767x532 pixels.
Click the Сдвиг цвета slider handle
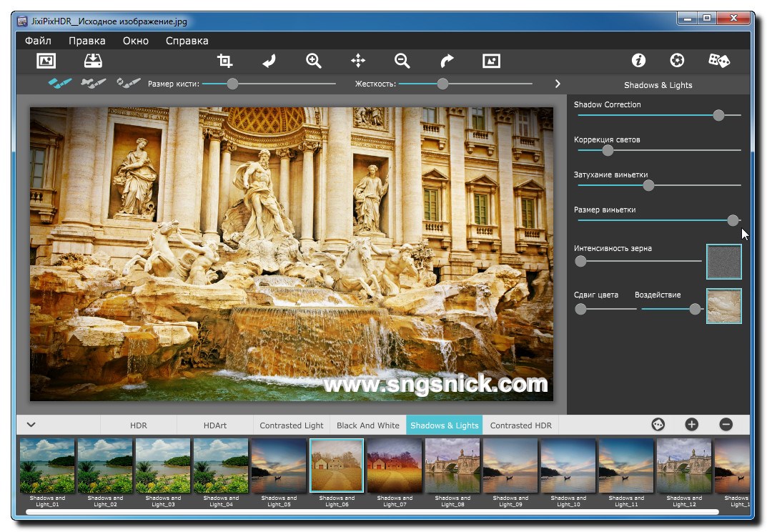coord(580,309)
